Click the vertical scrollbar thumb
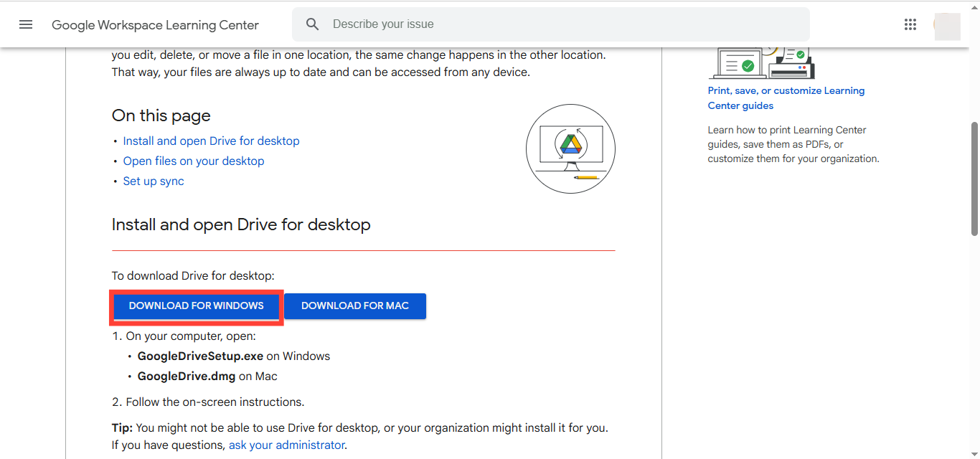Viewport: 980px width, 459px height. (x=974, y=178)
